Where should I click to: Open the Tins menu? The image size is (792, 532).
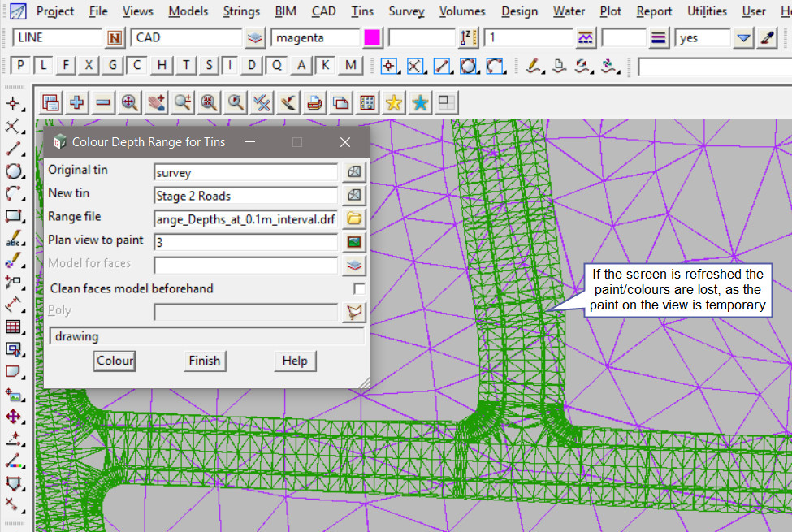pos(362,11)
